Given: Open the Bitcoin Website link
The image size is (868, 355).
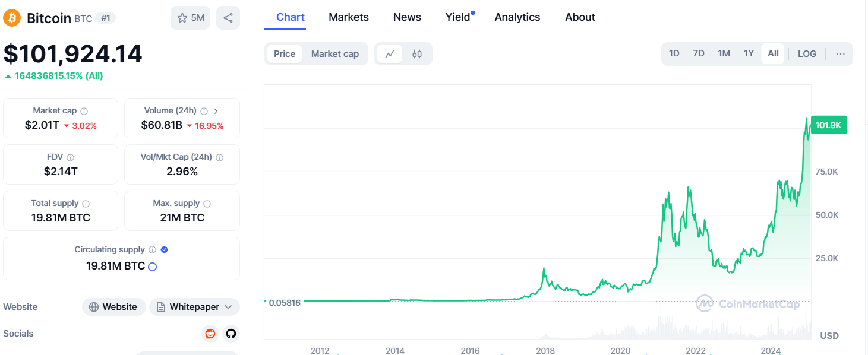Looking at the screenshot, I should tap(113, 307).
